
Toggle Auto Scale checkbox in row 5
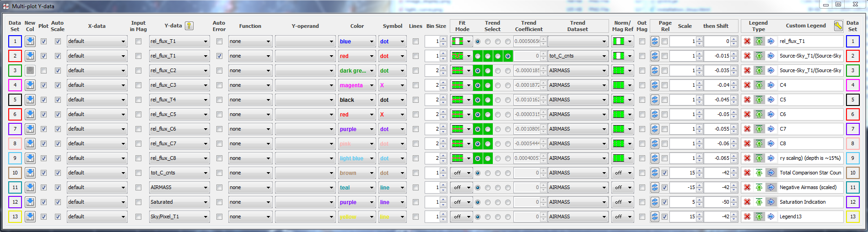coord(58,100)
